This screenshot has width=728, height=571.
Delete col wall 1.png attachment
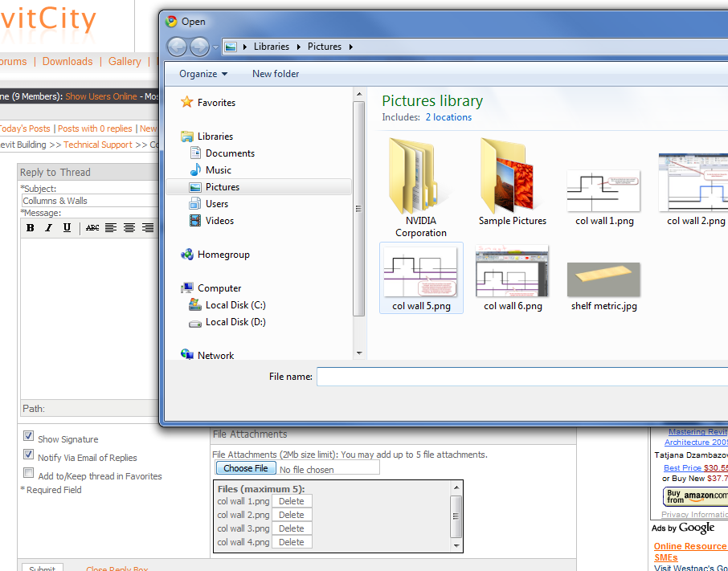[x=292, y=501]
